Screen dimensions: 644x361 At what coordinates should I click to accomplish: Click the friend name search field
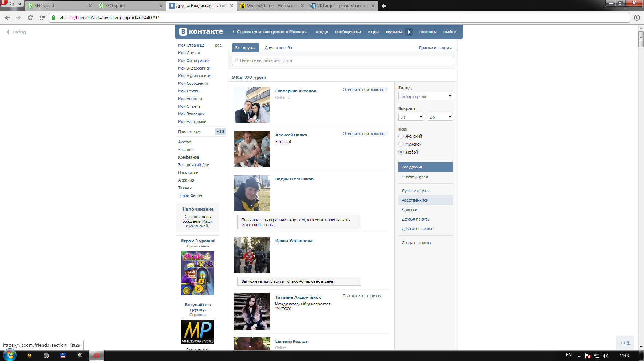pyautogui.click(x=342, y=60)
